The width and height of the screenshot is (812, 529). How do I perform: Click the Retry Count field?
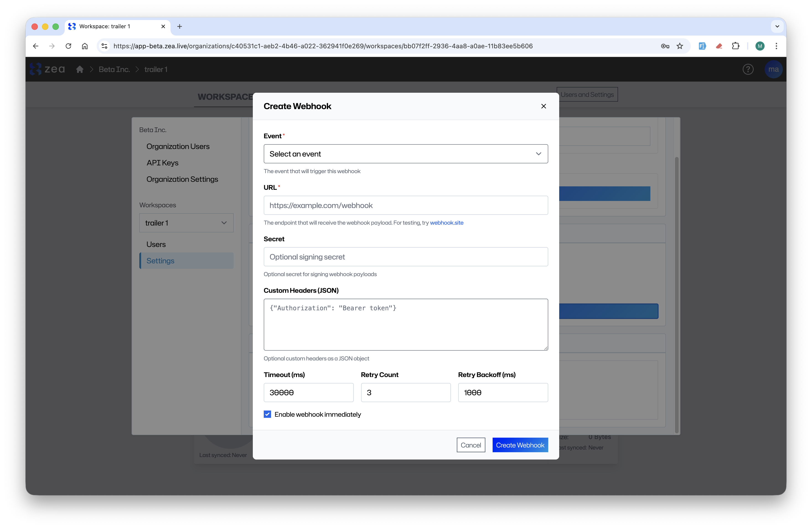405,392
